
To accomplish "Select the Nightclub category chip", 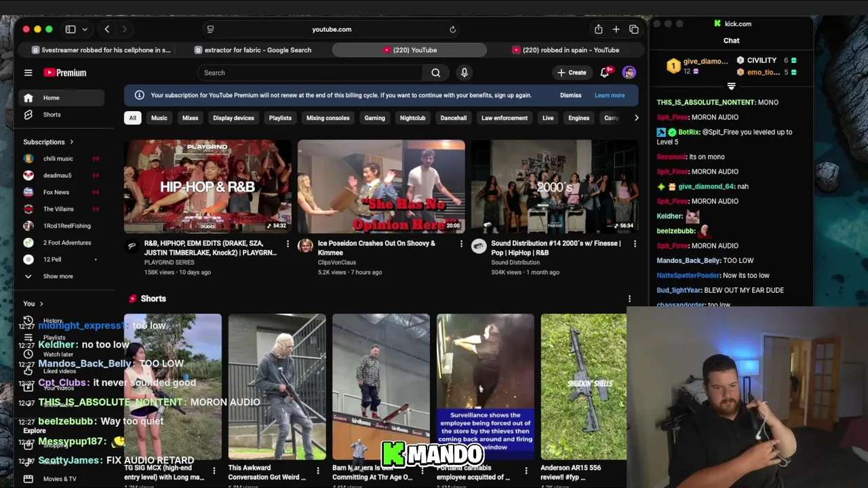I will [x=412, y=118].
